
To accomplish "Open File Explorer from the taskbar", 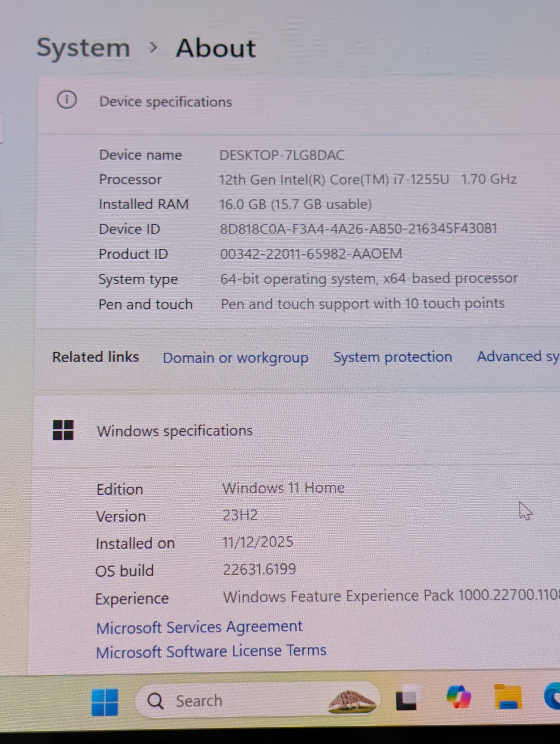I will pyautogui.click(x=507, y=697).
